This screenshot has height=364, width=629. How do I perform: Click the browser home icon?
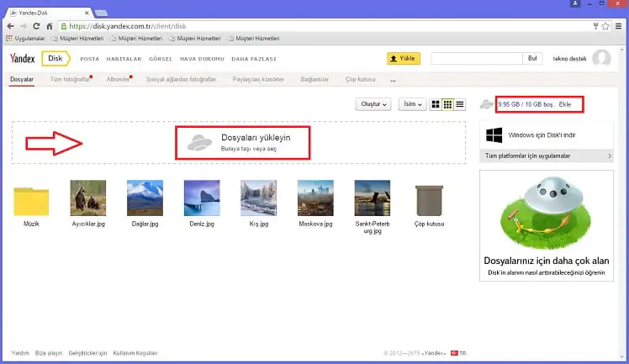point(50,26)
